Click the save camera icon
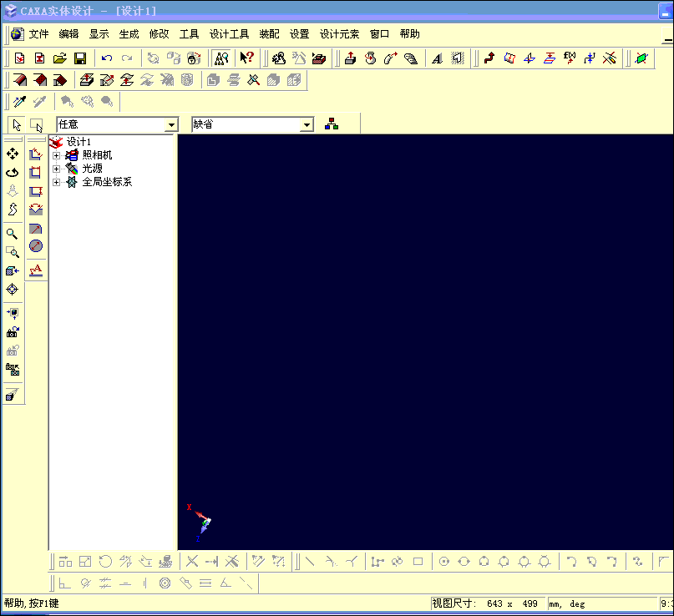 (13, 332)
